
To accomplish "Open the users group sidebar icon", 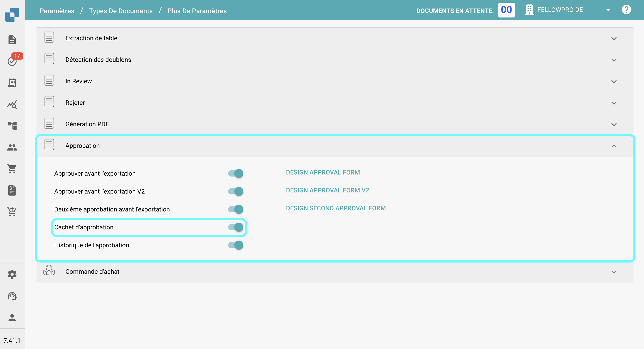I will (x=12, y=147).
